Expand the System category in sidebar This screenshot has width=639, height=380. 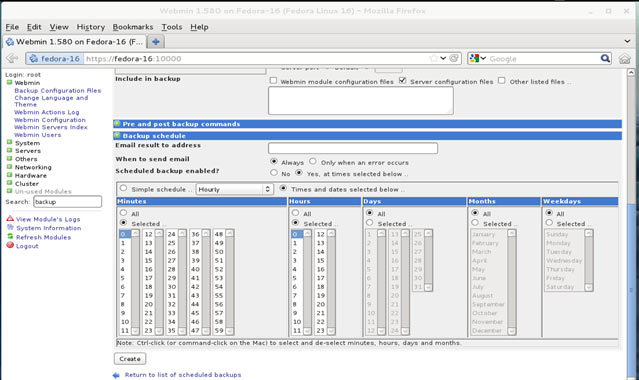click(x=9, y=142)
